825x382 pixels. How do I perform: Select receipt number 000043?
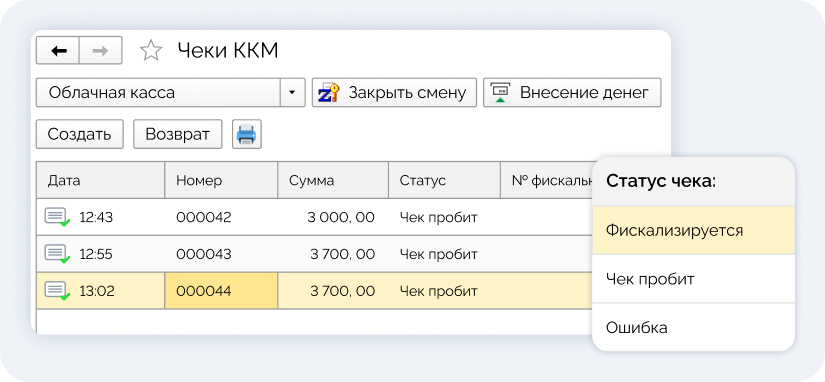coord(204,254)
